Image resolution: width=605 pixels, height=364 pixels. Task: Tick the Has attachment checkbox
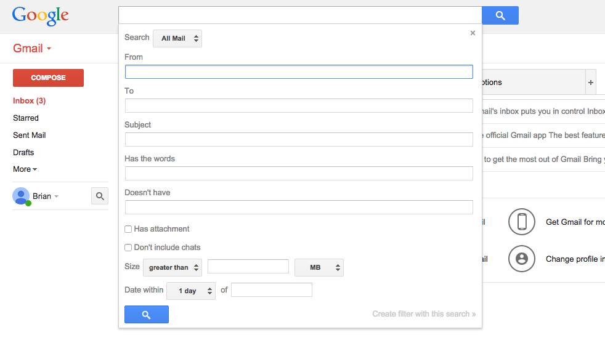(128, 229)
